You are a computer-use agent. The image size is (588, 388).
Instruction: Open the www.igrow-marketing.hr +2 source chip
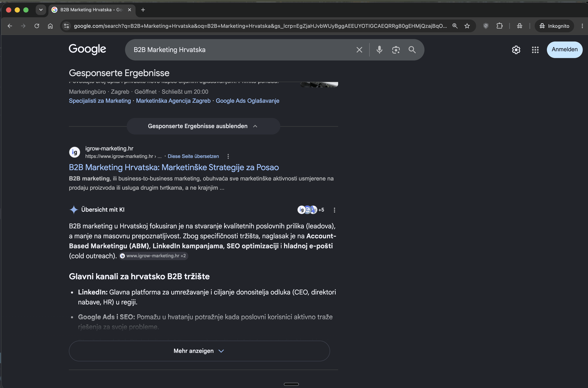pos(154,256)
